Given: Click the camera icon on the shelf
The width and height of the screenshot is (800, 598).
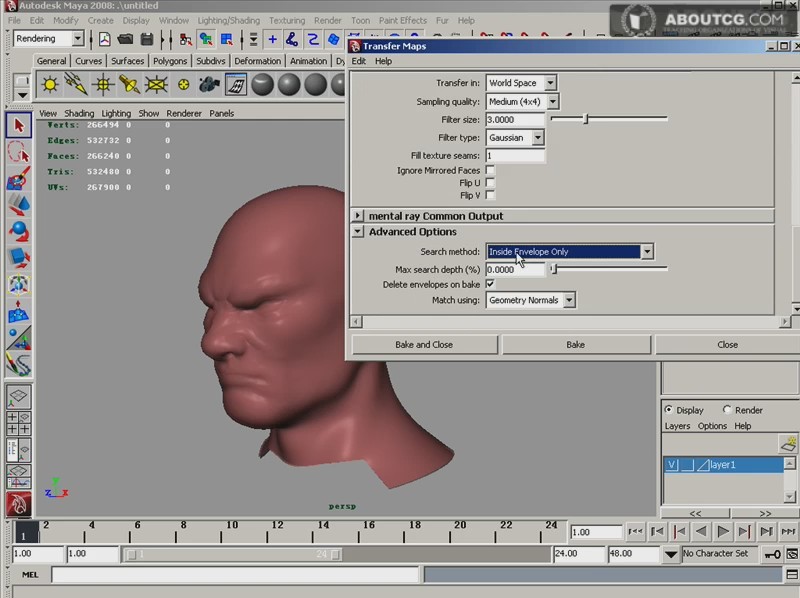Looking at the screenshot, I should pyautogui.click(x=209, y=84).
